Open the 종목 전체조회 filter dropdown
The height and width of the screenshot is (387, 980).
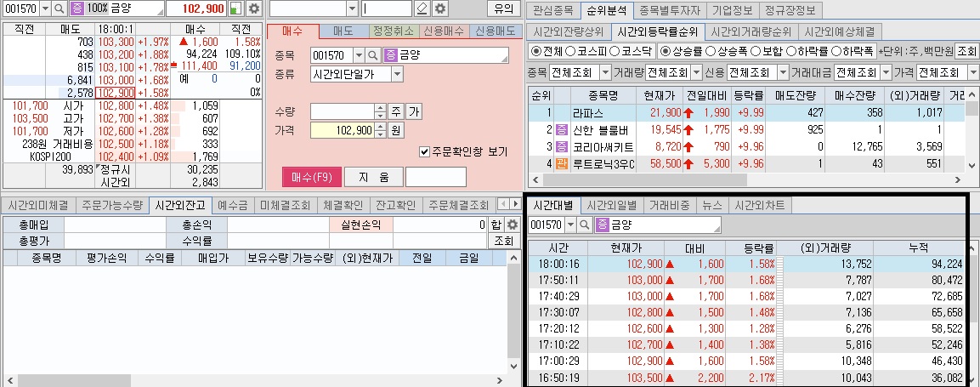(x=605, y=72)
